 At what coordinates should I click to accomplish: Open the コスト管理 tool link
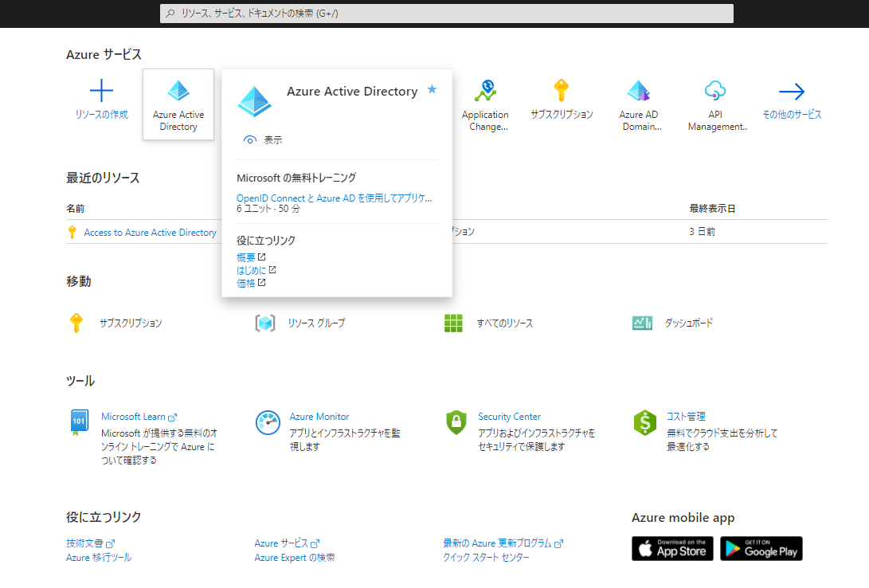(686, 417)
